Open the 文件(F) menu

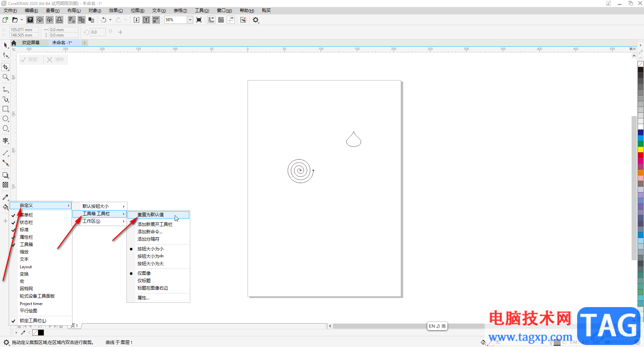tap(10, 10)
